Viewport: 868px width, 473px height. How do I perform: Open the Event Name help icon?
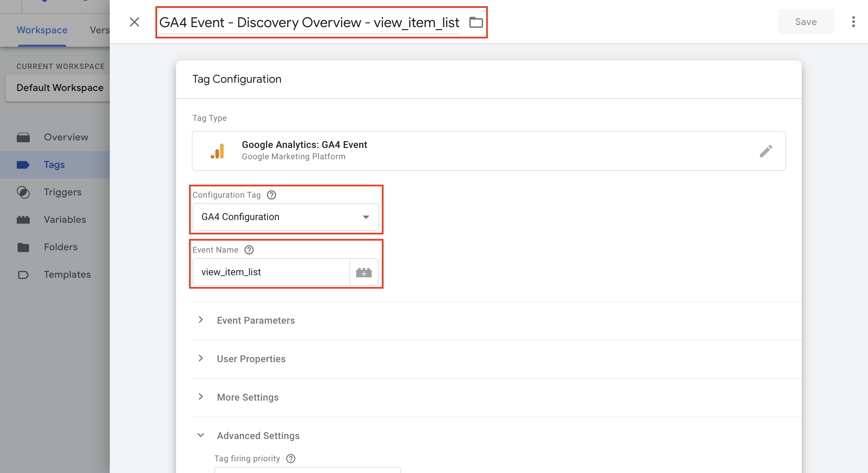click(x=249, y=250)
